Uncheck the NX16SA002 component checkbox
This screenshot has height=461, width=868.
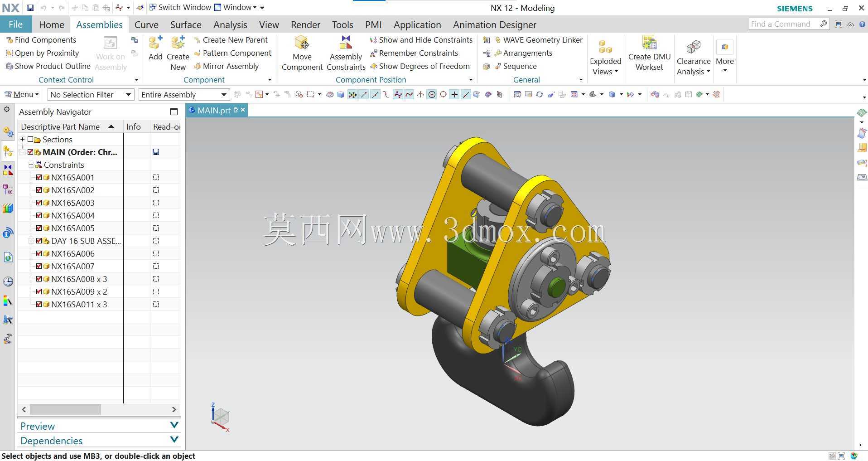pyautogui.click(x=39, y=190)
